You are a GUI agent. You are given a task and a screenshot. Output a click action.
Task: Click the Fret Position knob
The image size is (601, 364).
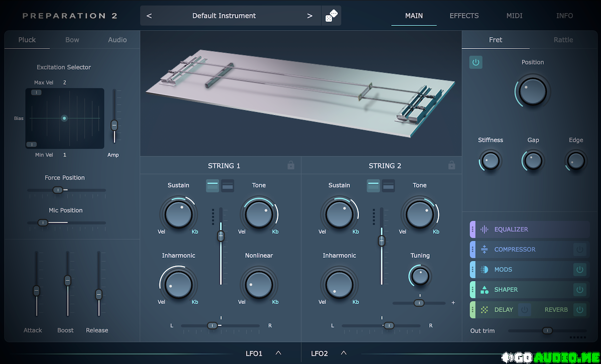[x=532, y=91]
